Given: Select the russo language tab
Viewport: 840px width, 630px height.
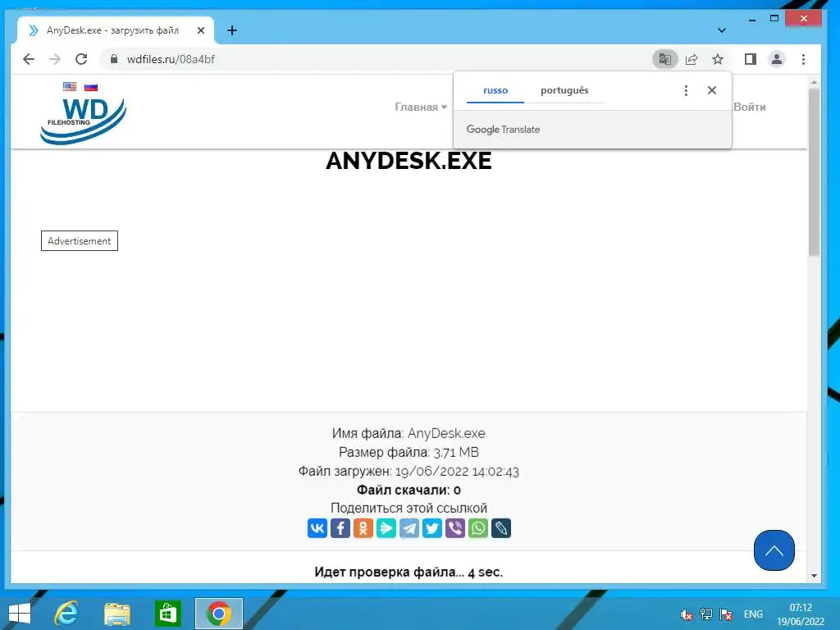Looking at the screenshot, I should tap(495, 90).
